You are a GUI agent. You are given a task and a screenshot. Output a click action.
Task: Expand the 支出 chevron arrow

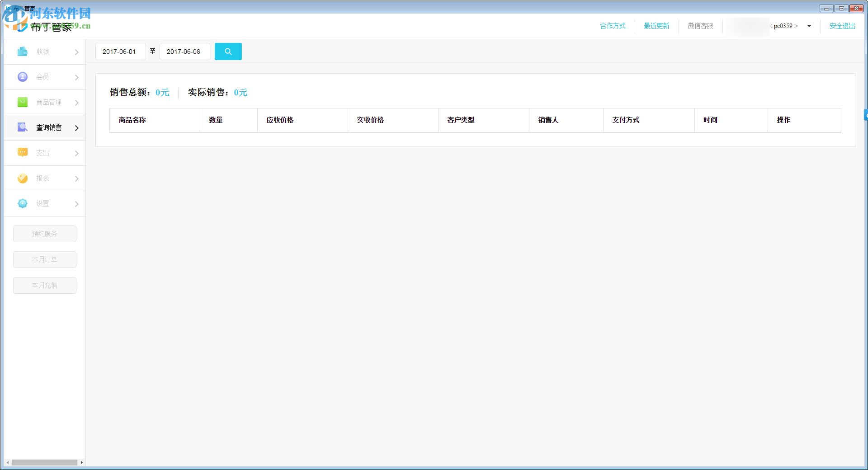76,153
